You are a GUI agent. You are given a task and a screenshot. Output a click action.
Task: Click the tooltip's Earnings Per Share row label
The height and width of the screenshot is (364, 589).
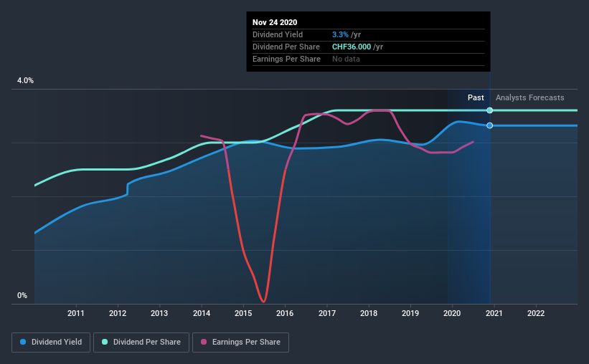(x=287, y=59)
